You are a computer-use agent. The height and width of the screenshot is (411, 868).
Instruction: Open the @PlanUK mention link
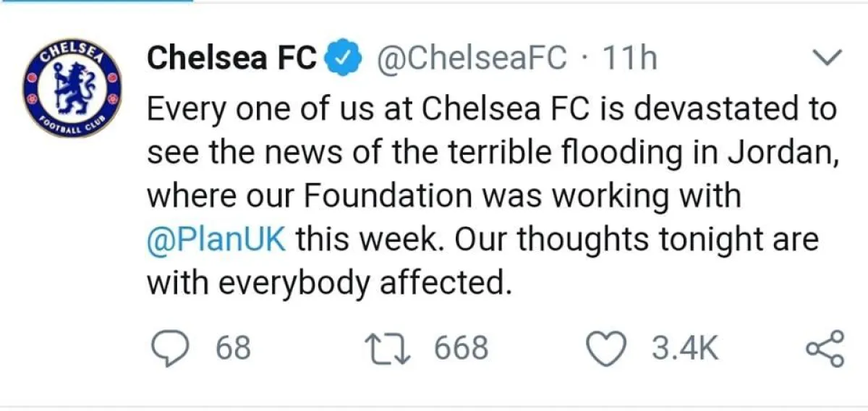coord(217,240)
